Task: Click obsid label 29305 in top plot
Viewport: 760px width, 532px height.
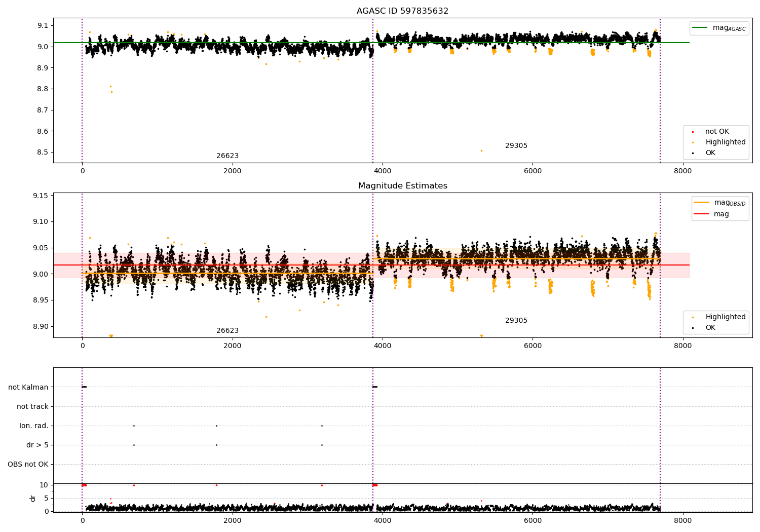Action: pos(516,146)
